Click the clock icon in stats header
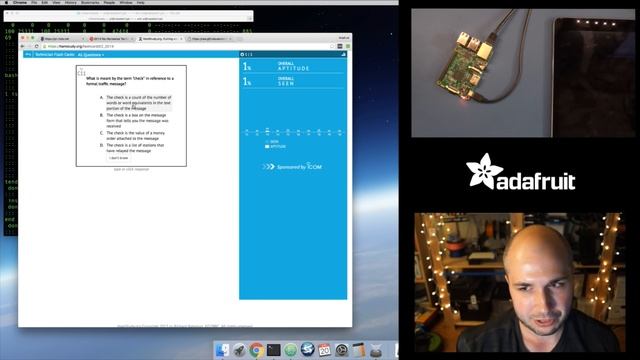 click(242, 54)
